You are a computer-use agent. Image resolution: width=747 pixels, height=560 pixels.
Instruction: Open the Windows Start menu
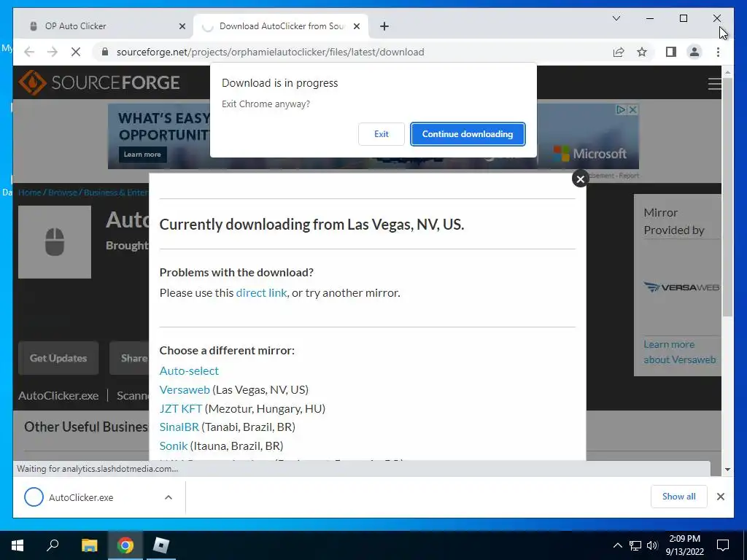[18, 545]
